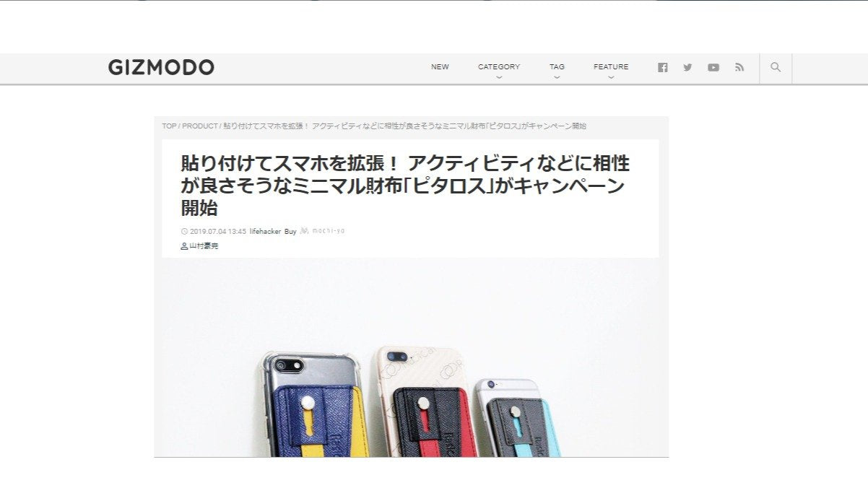Expand the TAG menu chevron
868x488 pixels.
pos(557,77)
